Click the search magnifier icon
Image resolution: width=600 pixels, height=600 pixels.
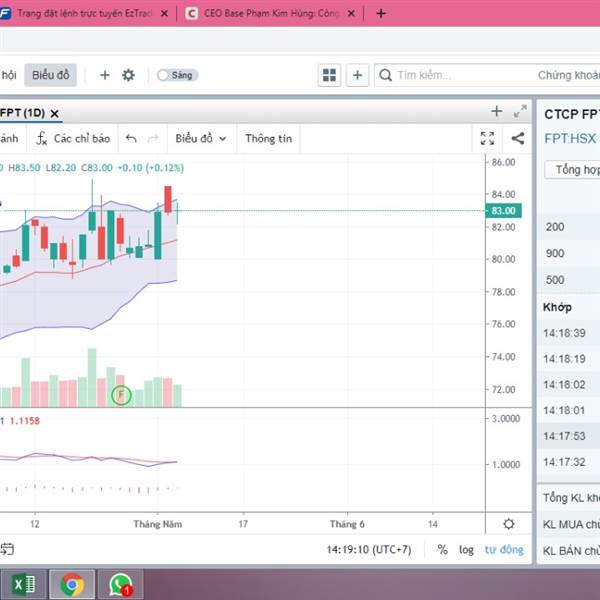click(x=385, y=75)
